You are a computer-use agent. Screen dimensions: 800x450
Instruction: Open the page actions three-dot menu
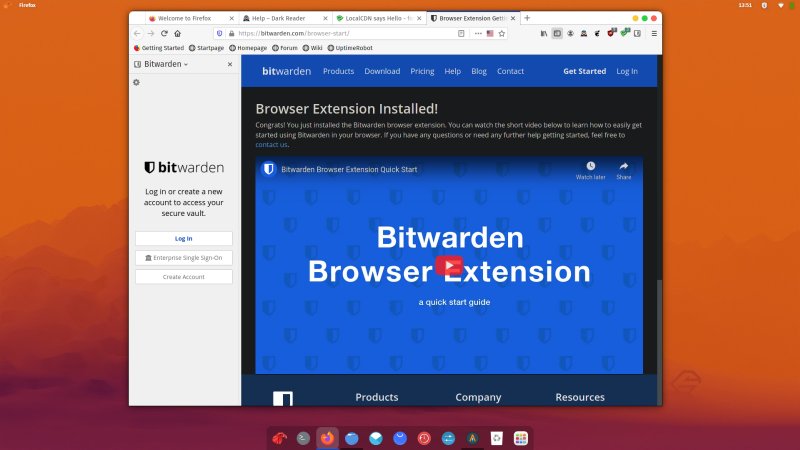[478, 33]
